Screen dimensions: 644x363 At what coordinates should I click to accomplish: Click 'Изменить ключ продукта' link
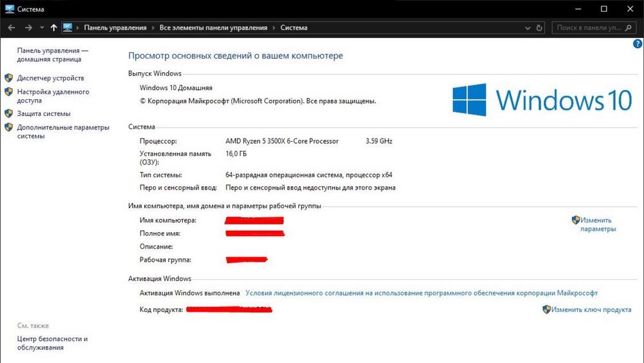click(x=591, y=309)
